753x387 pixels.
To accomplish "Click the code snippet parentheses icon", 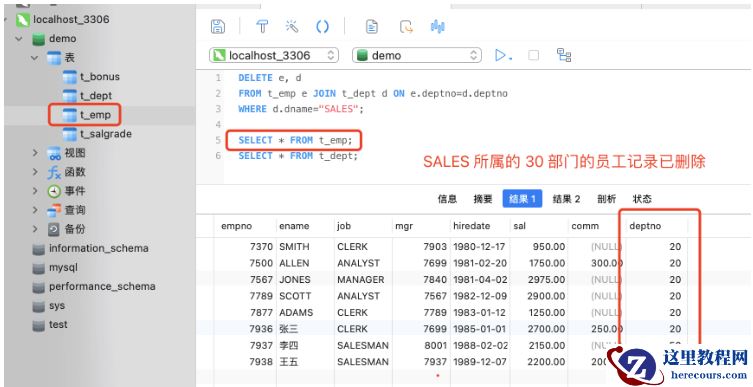I will 322,26.
